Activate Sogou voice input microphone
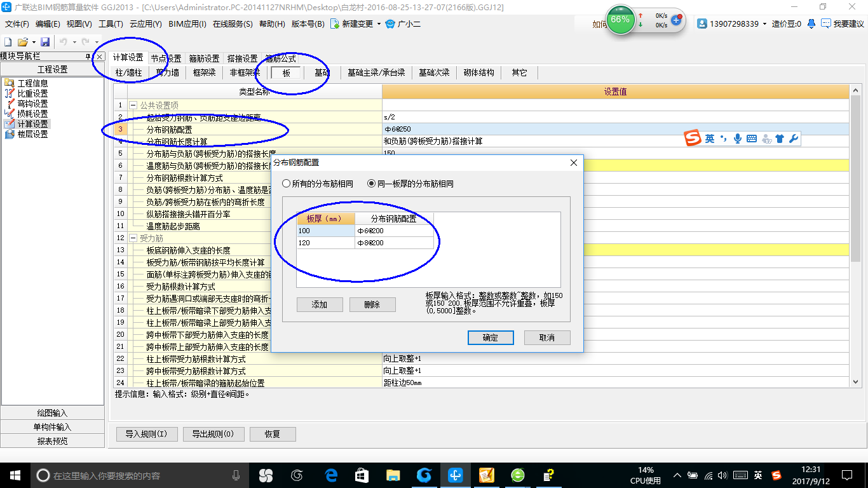This screenshot has height=488, width=868. pos(737,139)
